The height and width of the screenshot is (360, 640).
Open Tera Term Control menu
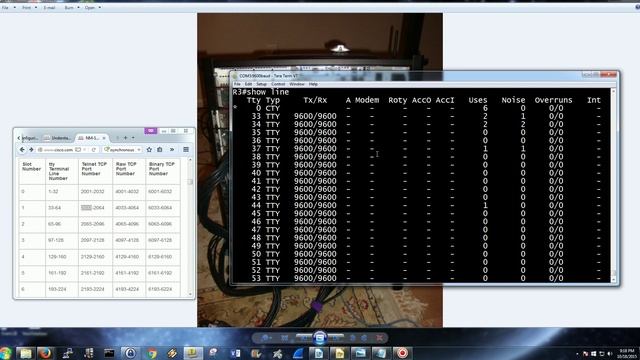pyautogui.click(x=278, y=84)
